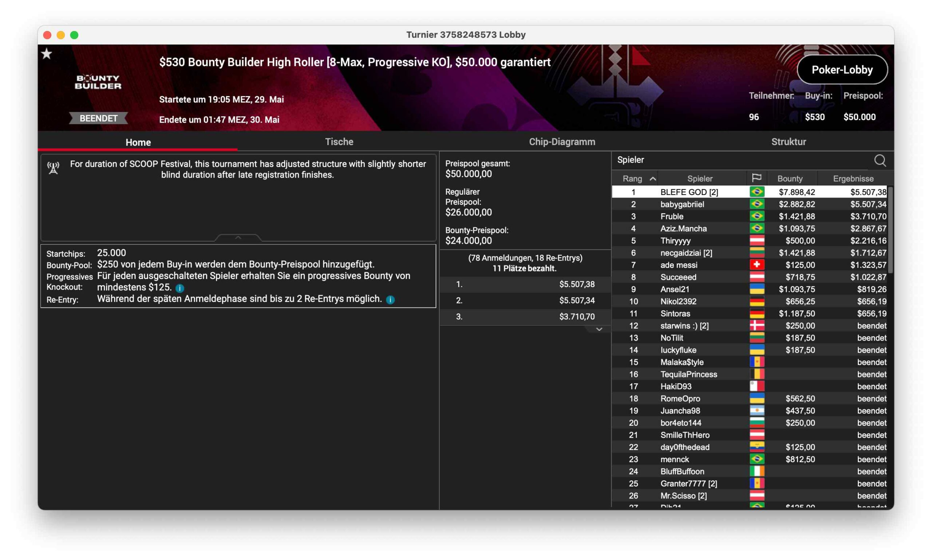Click the search magnifier in Spieler panel
The height and width of the screenshot is (560, 932).
pyautogui.click(x=880, y=160)
